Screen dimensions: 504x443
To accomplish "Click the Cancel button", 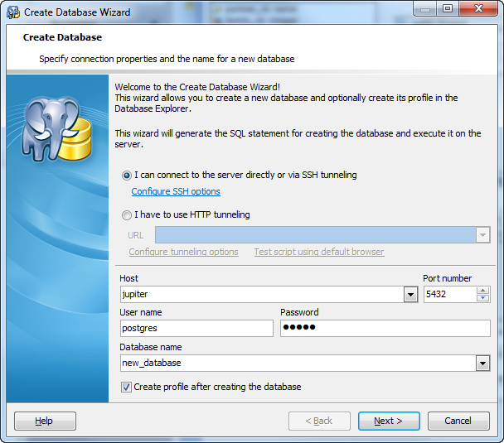I will pyautogui.click(x=458, y=421).
